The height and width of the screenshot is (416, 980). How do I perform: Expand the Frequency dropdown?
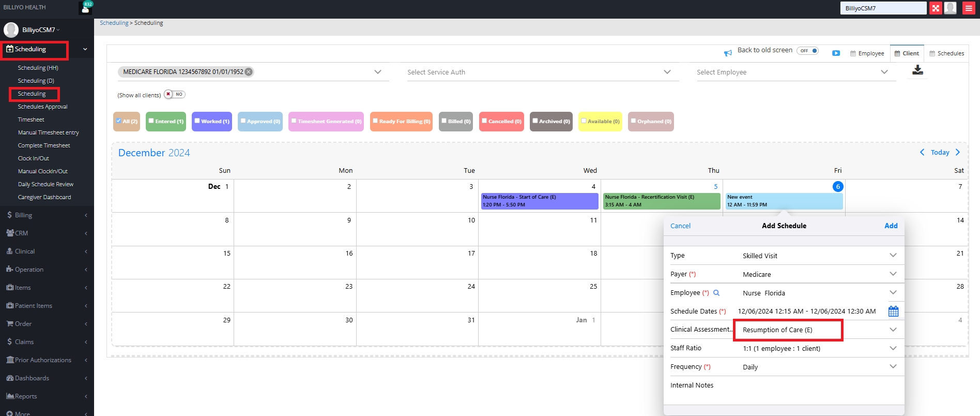pos(893,367)
